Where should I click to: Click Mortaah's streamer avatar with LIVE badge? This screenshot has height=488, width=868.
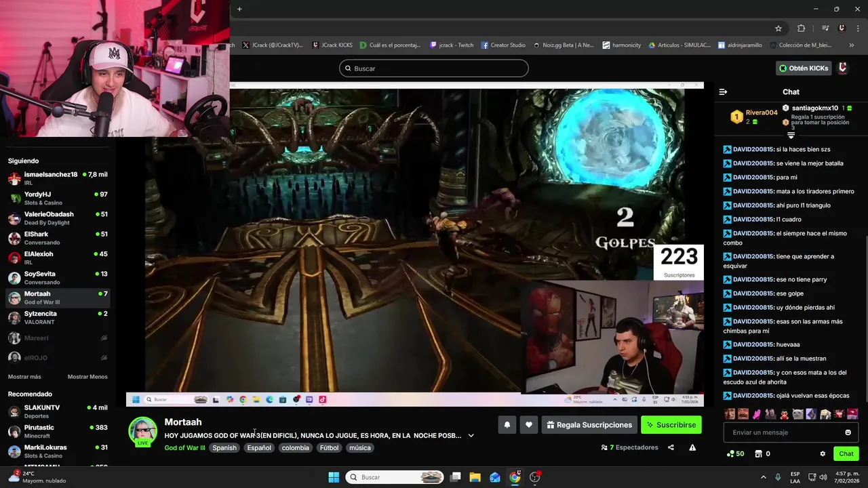coord(142,432)
